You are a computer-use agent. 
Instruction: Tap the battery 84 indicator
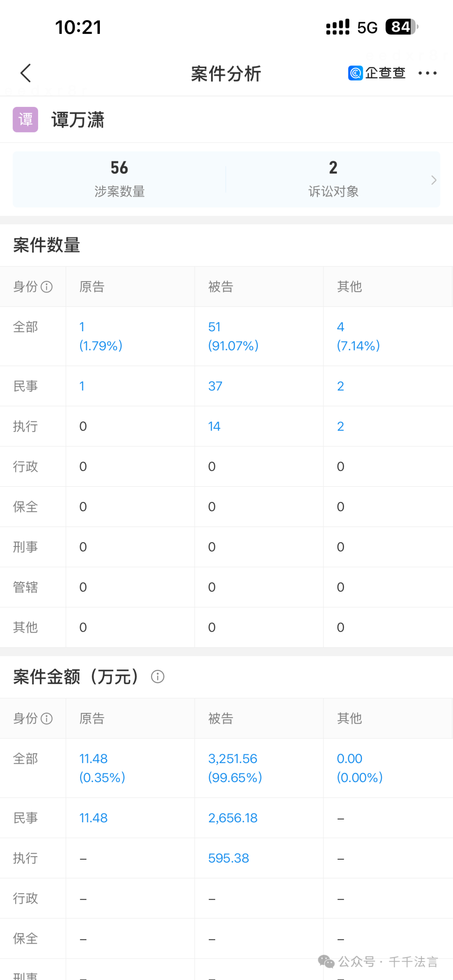pyautogui.click(x=402, y=27)
